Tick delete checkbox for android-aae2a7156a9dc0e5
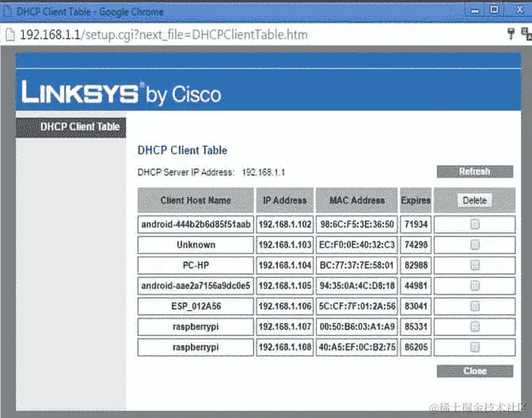The width and height of the screenshot is (532, 418). coord(475,286)
